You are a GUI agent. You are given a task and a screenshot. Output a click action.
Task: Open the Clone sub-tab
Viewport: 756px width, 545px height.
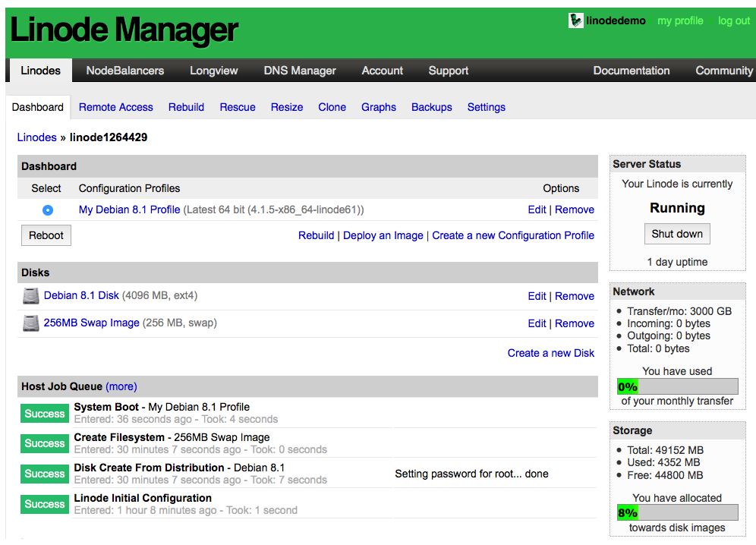coord(332,107)
